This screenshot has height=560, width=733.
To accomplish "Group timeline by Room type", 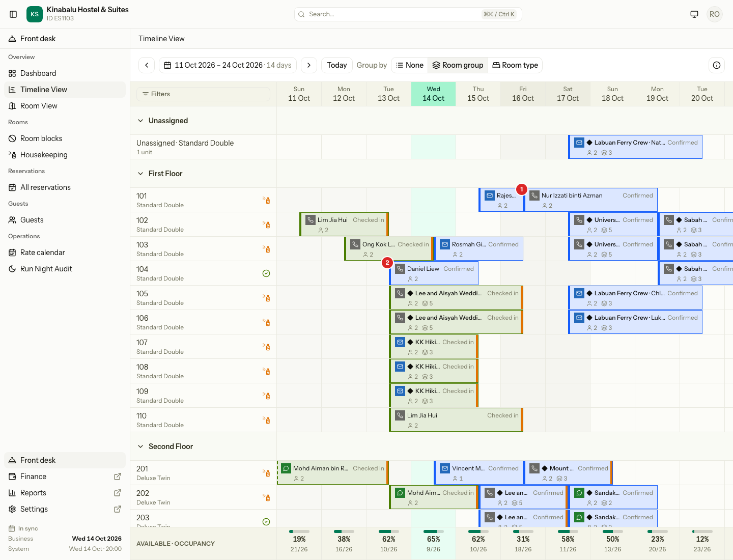I will 515,65.
